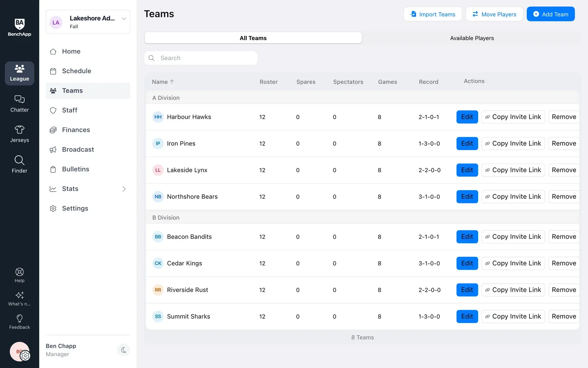Image resolution: width=588 pixels, height=368 pixels.
Task: Click the Import Teams button
Action: tap(433, 14)
